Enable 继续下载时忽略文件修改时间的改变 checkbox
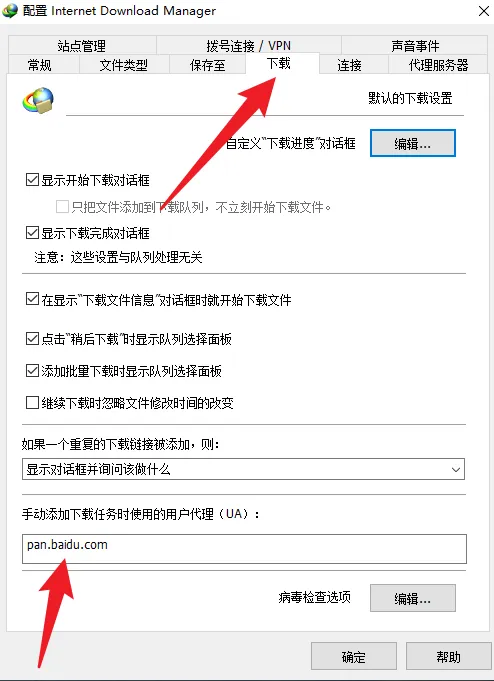494x681 pixels. 32,403
